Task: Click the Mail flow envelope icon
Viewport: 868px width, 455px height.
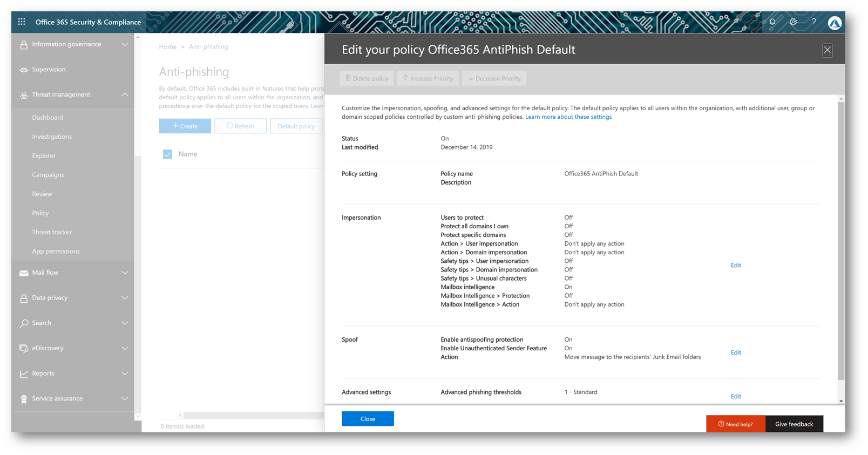Action: tap(24, 273)
